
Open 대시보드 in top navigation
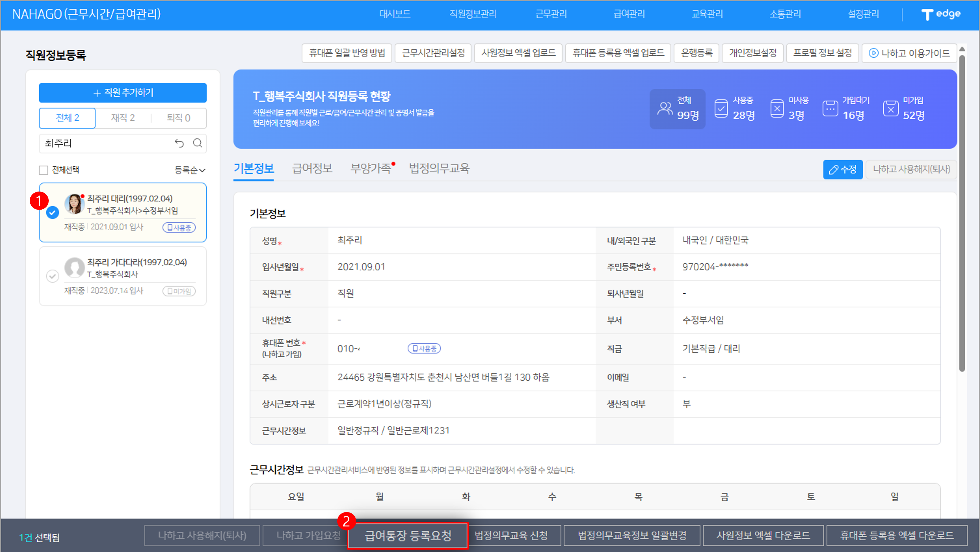pos(395,14)
